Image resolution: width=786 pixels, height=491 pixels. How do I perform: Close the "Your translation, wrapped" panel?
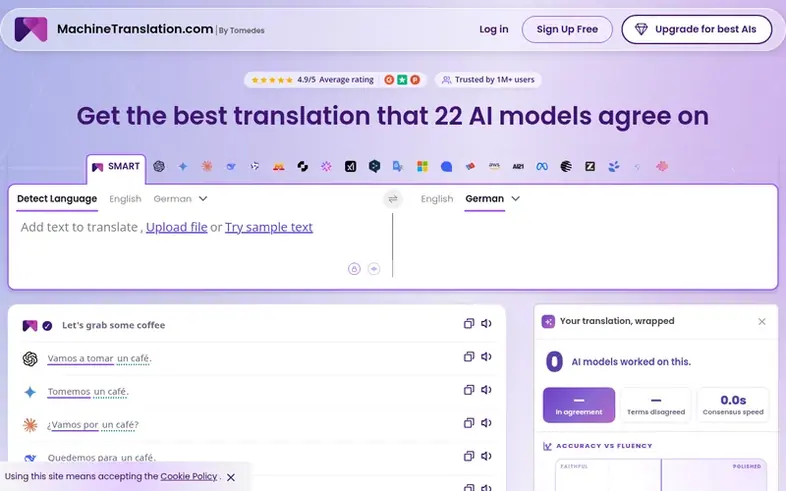click(762, 322)
